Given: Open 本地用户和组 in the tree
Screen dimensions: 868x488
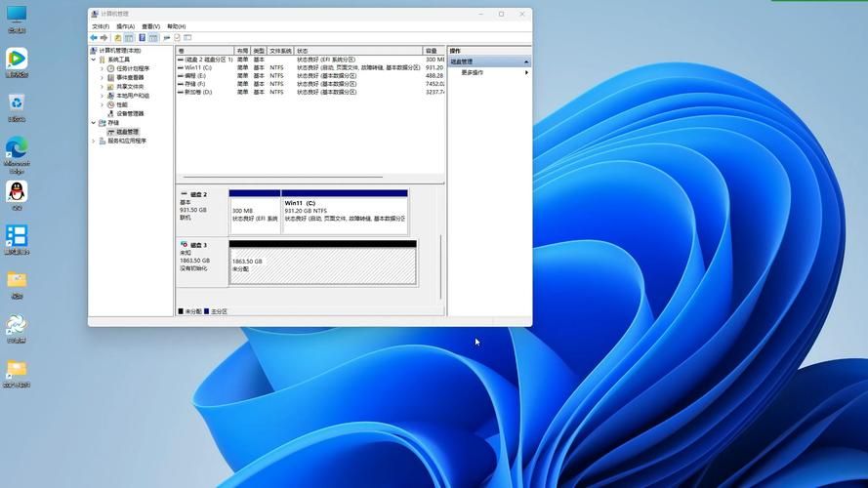Looking at the screenshot, I should tap(129, 96).
